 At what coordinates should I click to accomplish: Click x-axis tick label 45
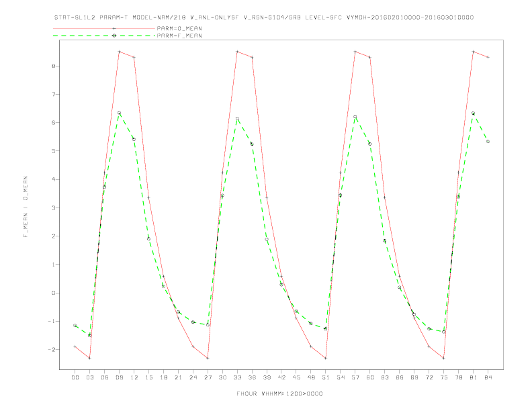[296, 377]
